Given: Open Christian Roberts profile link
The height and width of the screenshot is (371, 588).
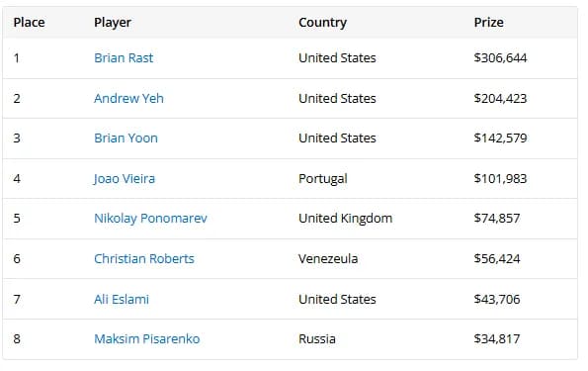Looking at the screenshot, I should tap(144, 259).
